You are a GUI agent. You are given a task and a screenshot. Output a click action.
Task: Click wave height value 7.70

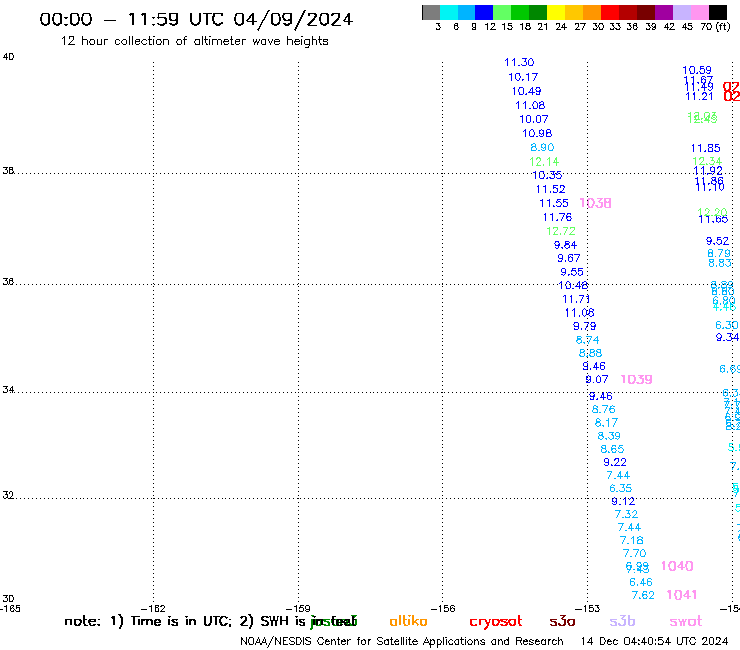pyautogui.click(x=634, y=553)
